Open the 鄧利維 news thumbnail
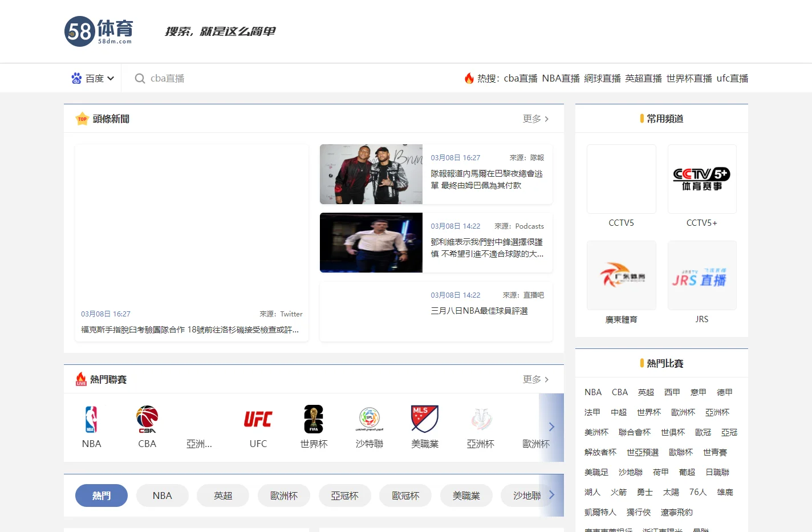This screenshot has width=812, height=532. pos(371,242)
